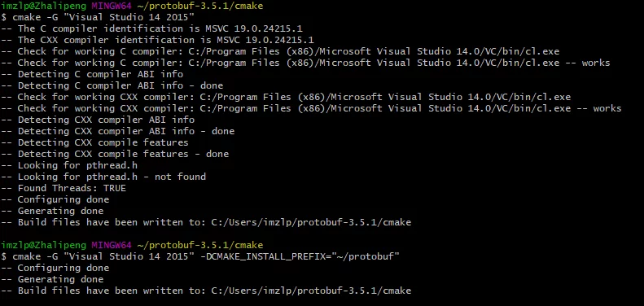Click the first 'Configuring done' line
644x306 pixels.
(55, 199)
